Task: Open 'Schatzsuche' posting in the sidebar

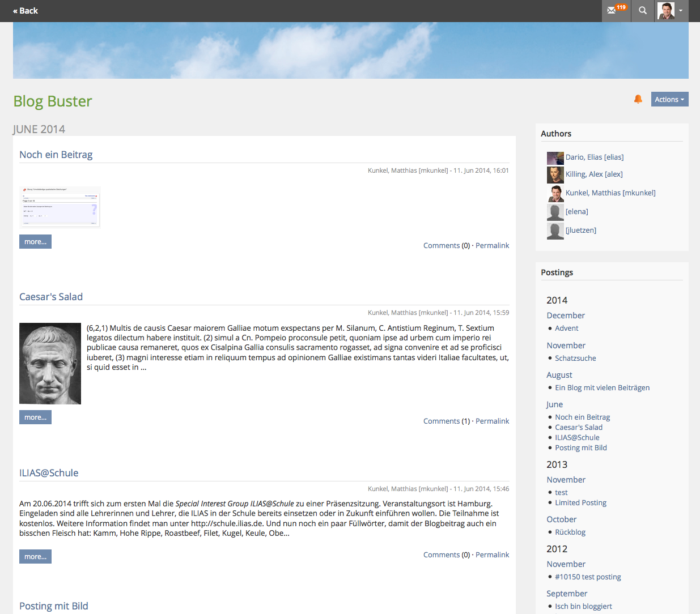Action: (575, 358)
